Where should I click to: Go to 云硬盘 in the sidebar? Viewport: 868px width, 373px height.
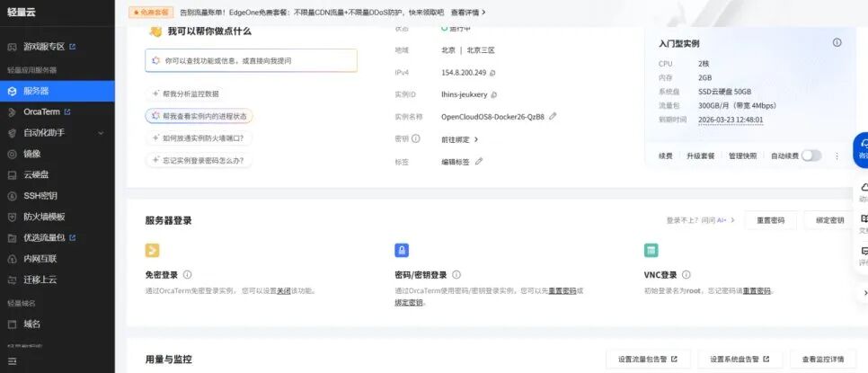point(36,175)
